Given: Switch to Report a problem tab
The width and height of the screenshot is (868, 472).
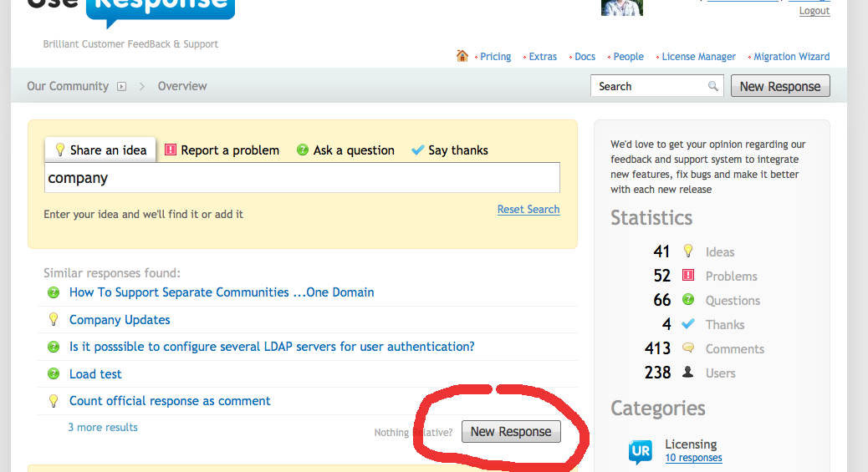Looking at the screenshot, I should click(222, 150).
